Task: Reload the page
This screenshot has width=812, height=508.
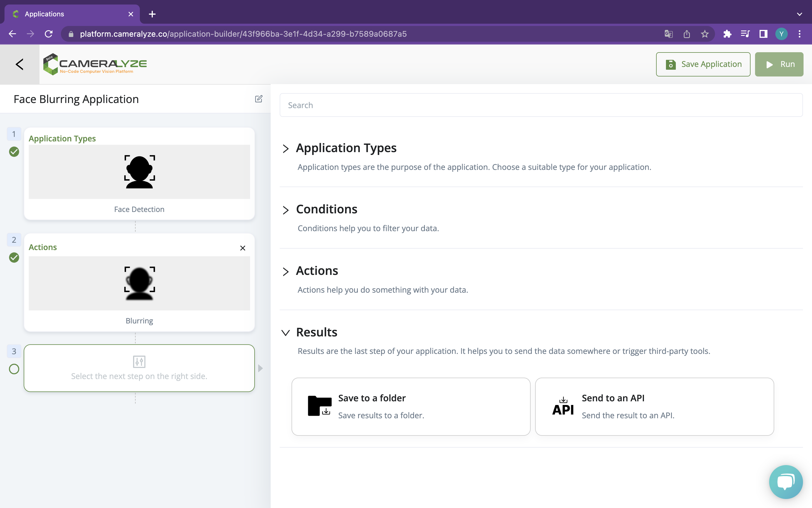Action: click(49, 34)
